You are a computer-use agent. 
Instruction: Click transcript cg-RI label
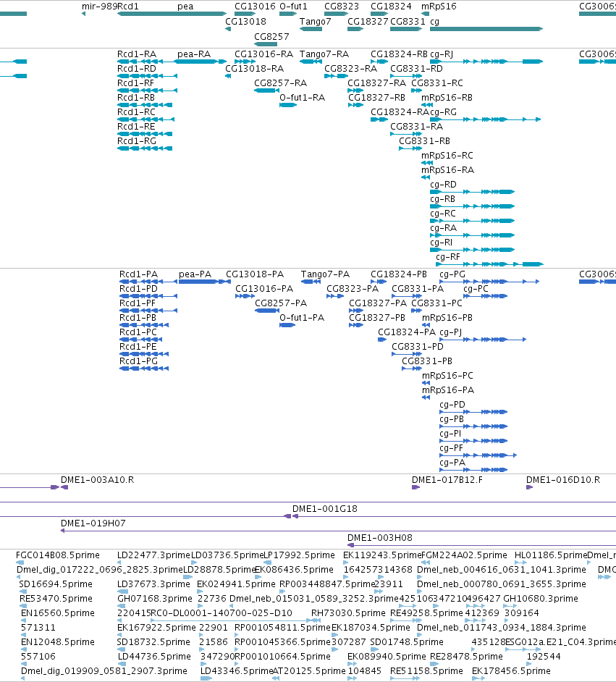[x=442, y=243]
